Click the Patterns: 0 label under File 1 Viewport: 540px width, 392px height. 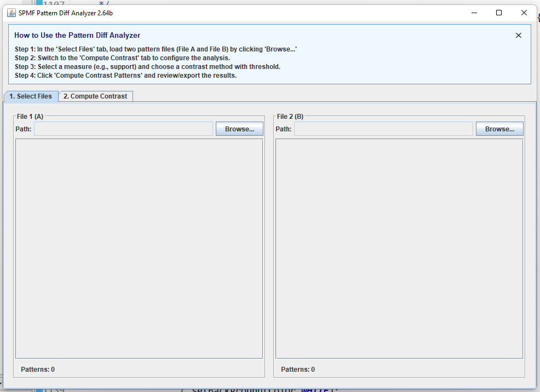(x=38, y=370)
